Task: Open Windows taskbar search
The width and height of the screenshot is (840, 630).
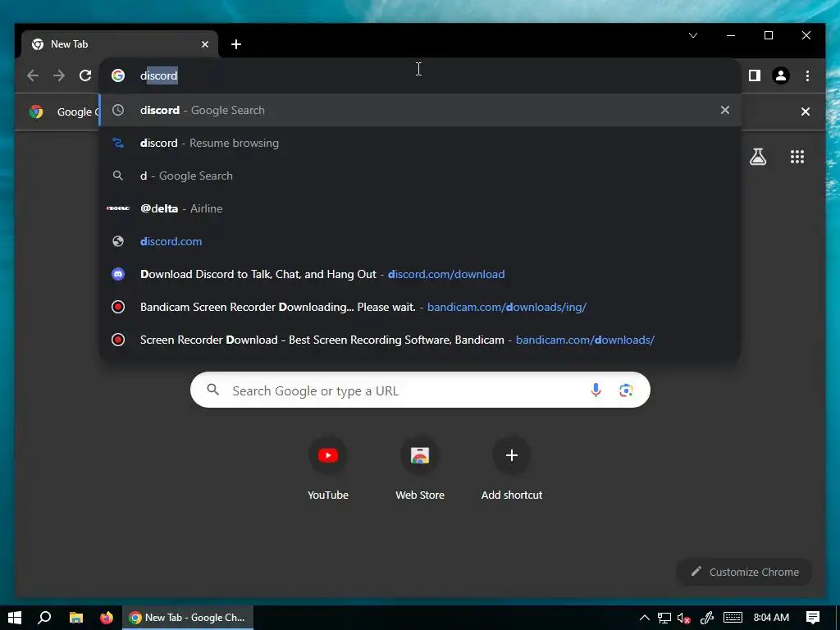Action: point(44,618)
